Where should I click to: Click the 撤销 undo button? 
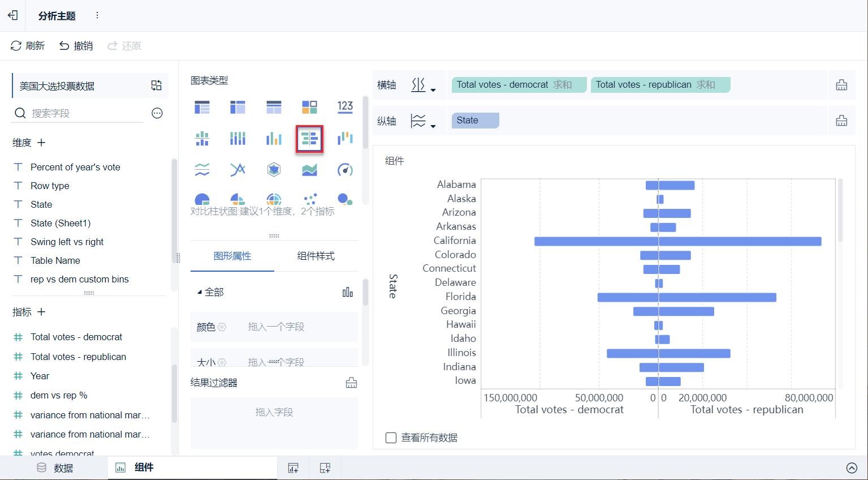[x=76, y=46]
